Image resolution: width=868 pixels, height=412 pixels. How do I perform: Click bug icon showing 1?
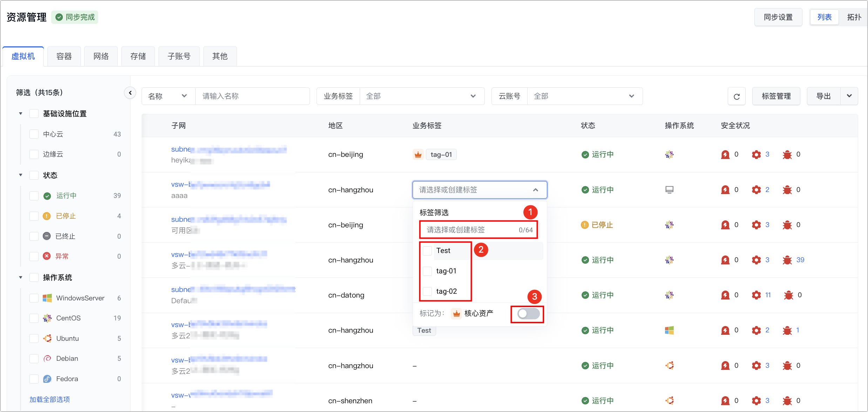(x=787, y=330)
